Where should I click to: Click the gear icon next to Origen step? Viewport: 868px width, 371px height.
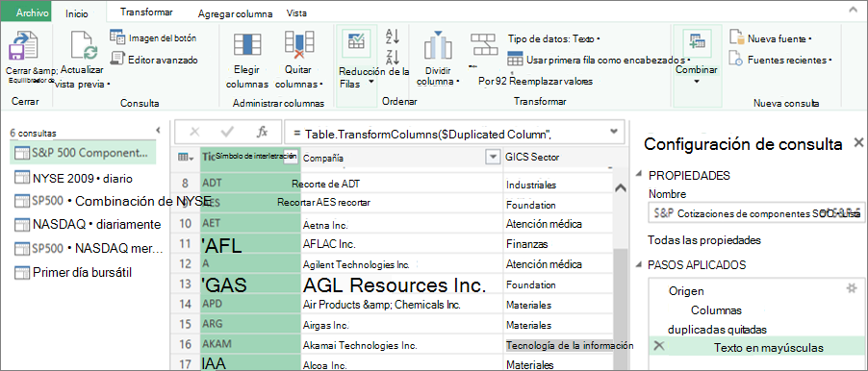pos(852,287)
